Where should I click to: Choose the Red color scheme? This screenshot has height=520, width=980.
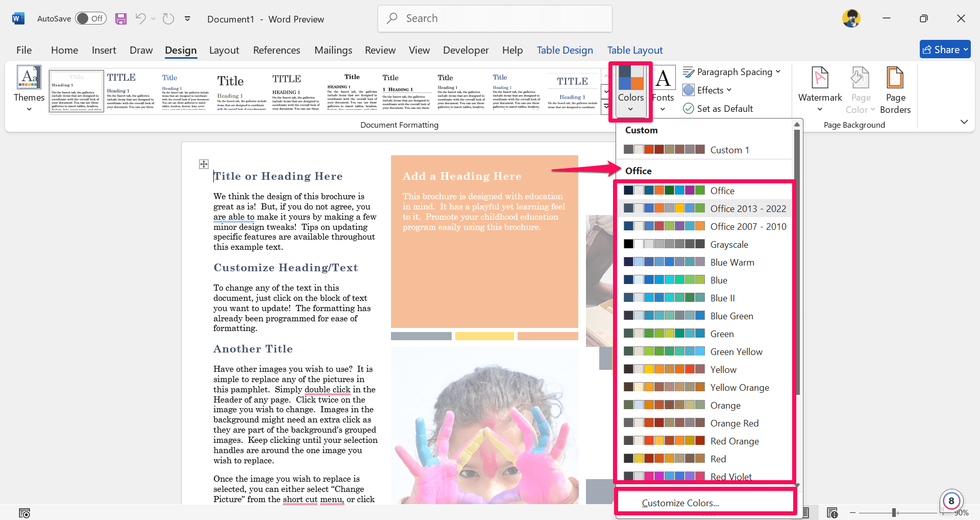click(704, 459)
